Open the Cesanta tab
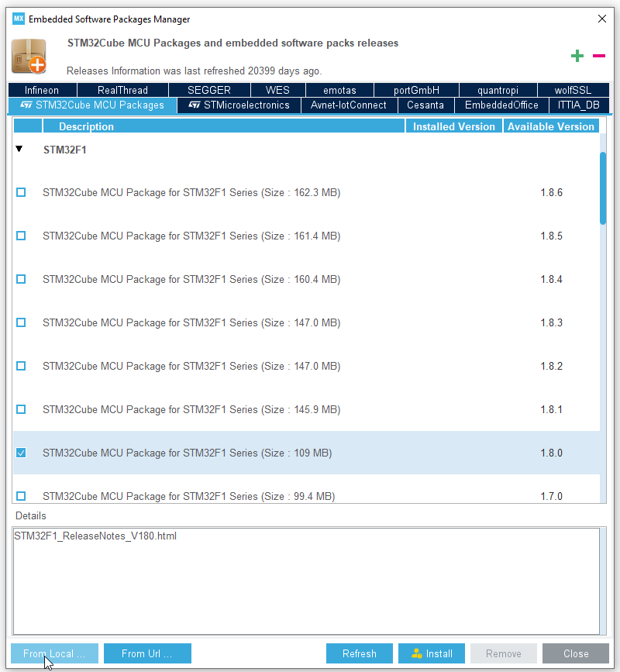This screenshot has height=672, width=620. pos(425,105)
